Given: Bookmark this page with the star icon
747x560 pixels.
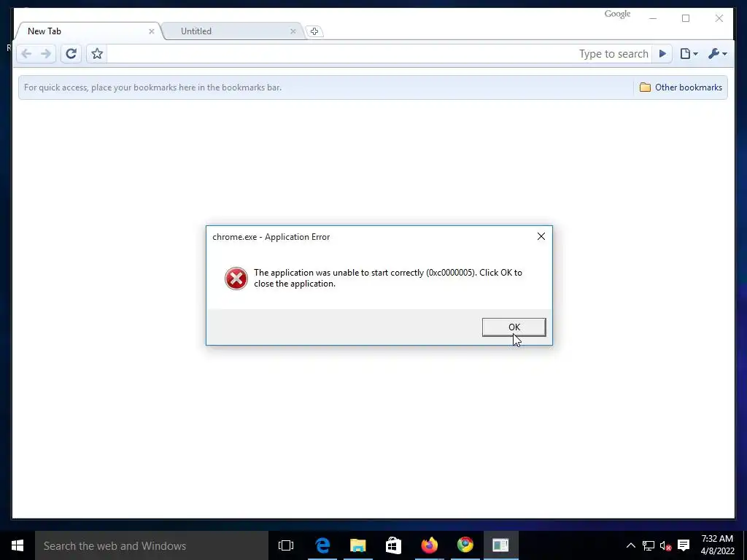Looking at the screenshot, I should (97, 54).
